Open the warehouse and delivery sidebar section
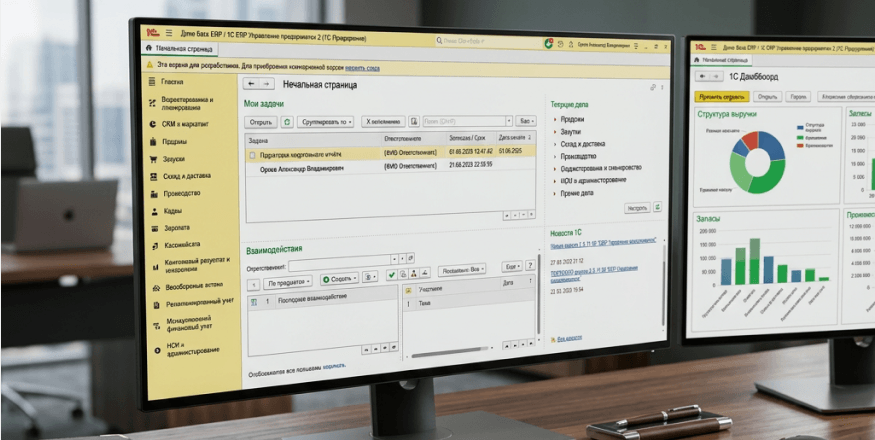This screenshot has width=875, height=440. click(x=187, y=176)
